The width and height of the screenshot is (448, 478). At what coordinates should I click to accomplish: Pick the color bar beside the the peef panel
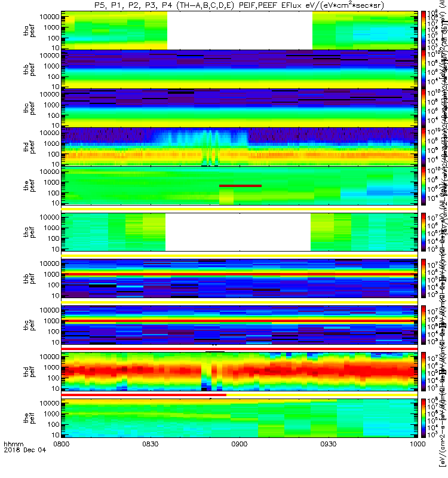[424, 186]
